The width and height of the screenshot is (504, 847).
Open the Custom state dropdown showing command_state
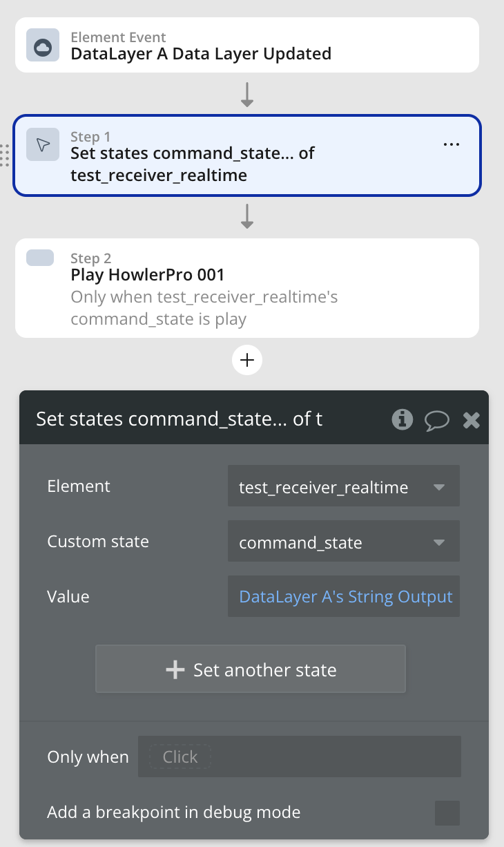(x=331, y=542)
